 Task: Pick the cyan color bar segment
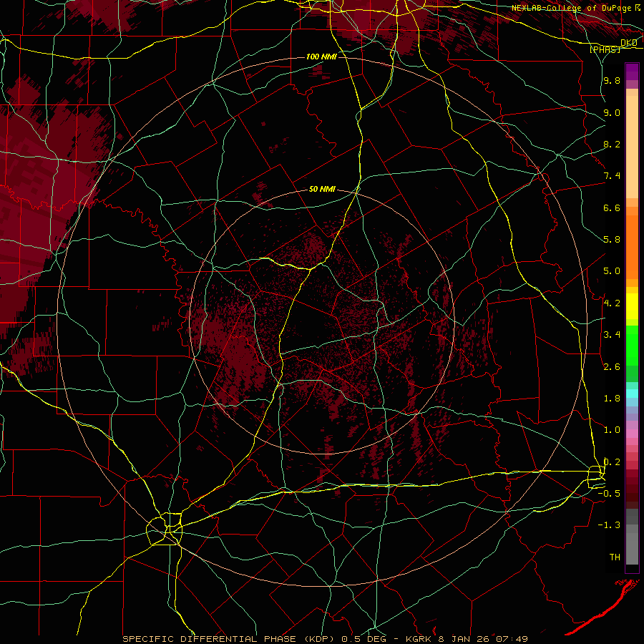click(632, 394)
